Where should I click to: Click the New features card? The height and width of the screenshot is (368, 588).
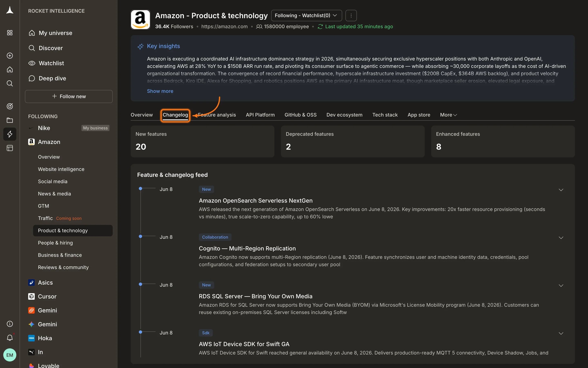coord(202,141)
